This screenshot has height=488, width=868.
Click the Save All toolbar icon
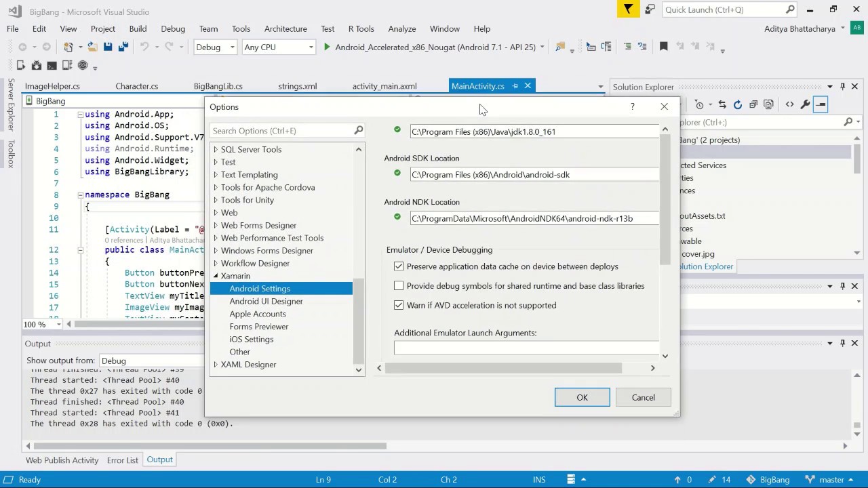(123, 47)
